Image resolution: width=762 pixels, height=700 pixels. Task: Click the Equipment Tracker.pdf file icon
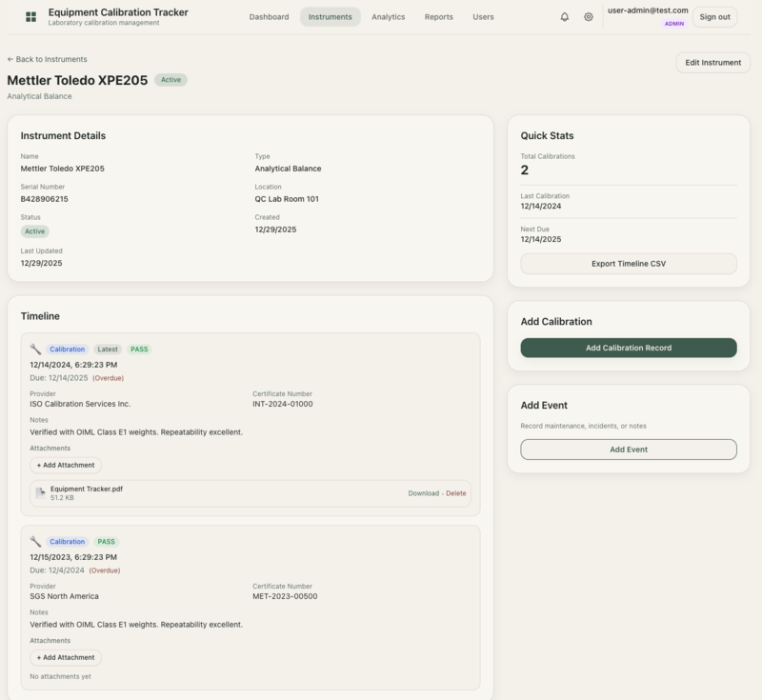click(40, 493)
